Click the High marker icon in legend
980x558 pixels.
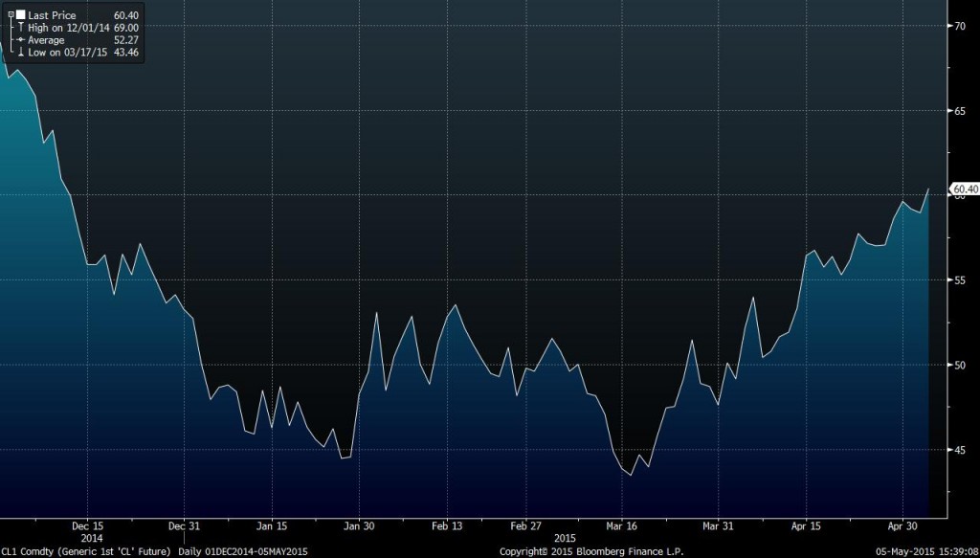click(x=19, y=29)
